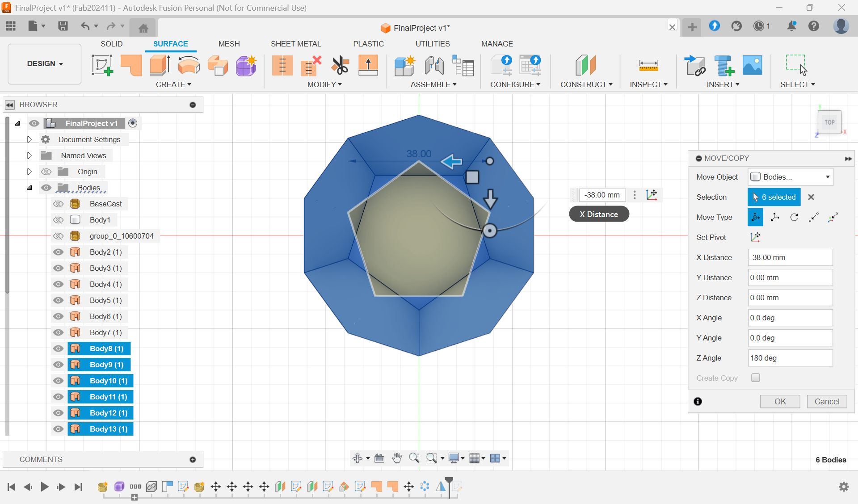Choose the surface Revolve tool icon
858x504 pixels.
pos(189,65)
